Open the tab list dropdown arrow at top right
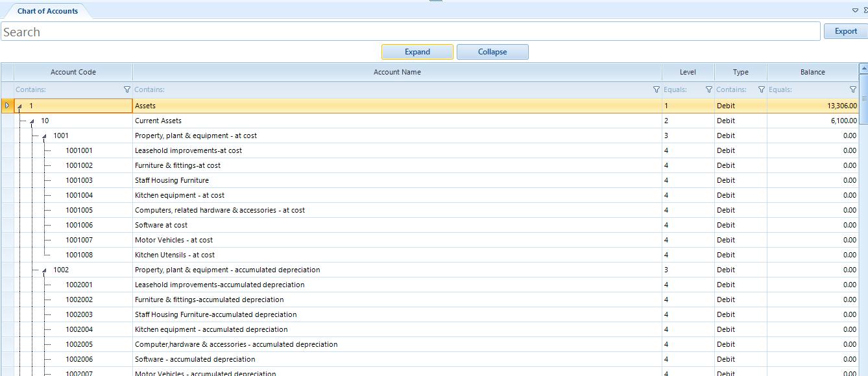The width and height of the screenshot is (868, 376). coord(855,10)
